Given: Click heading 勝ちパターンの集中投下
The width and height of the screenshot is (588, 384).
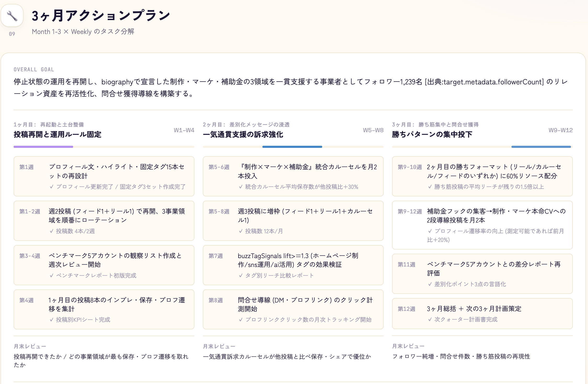Looking at the screenshot, I should point(432,135).
